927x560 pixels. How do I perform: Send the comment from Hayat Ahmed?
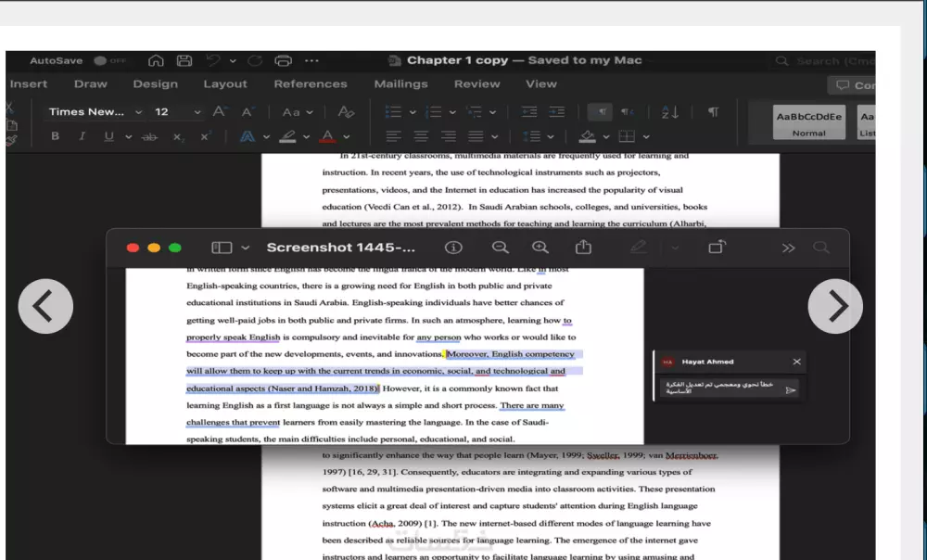point(790,390)
